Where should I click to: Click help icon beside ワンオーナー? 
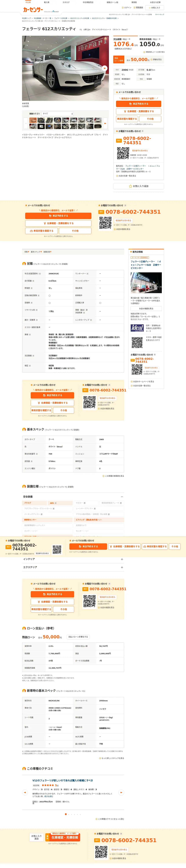pos(87,274)
